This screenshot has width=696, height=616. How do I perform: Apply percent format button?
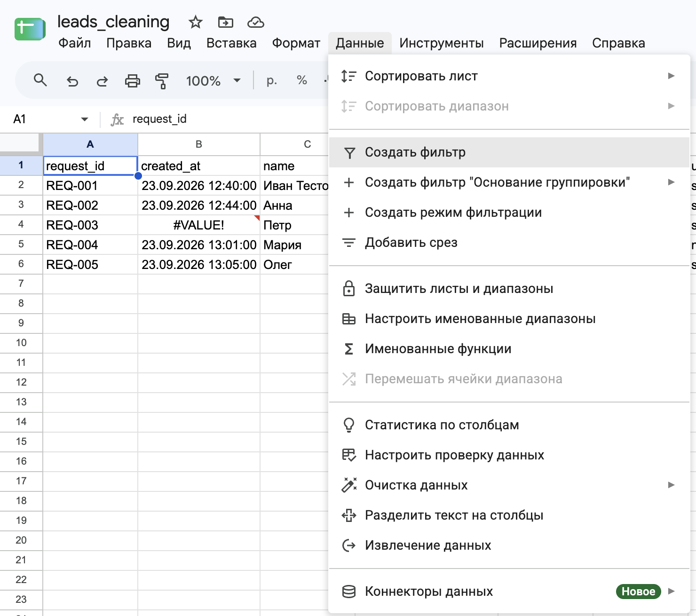302,81
